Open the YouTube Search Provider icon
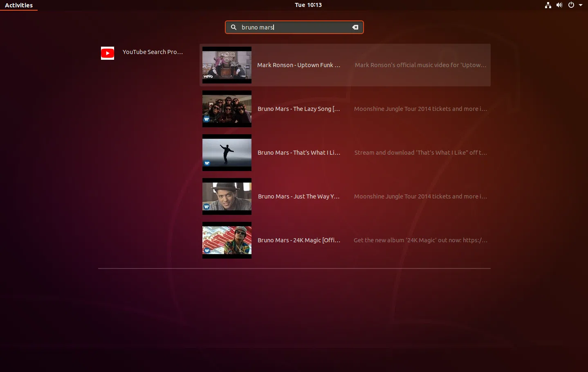Viewport: 588px width, 372px height. (x=108, y=53)
